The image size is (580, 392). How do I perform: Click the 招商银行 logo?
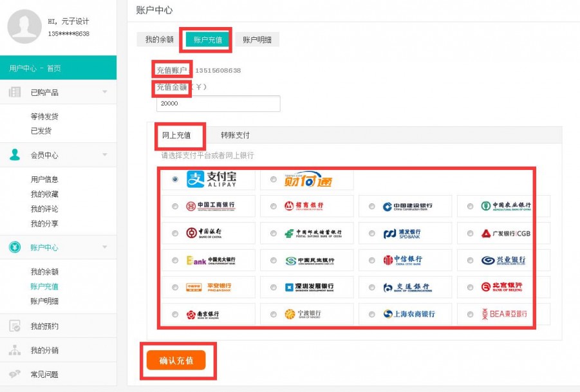point(304,206)
